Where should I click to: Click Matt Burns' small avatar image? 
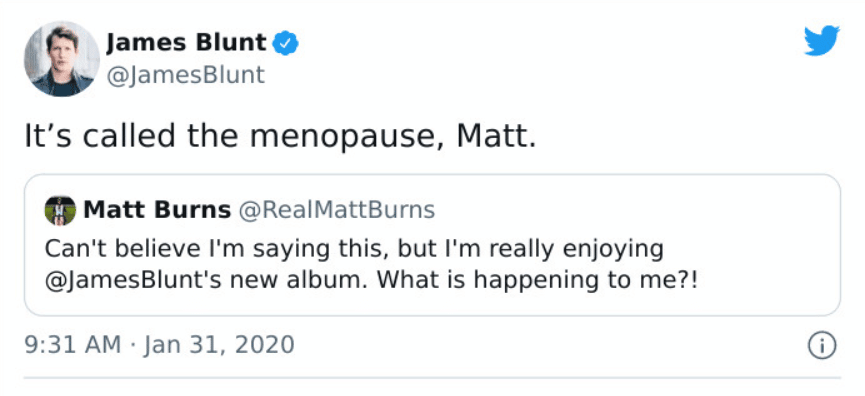point(60,210)
